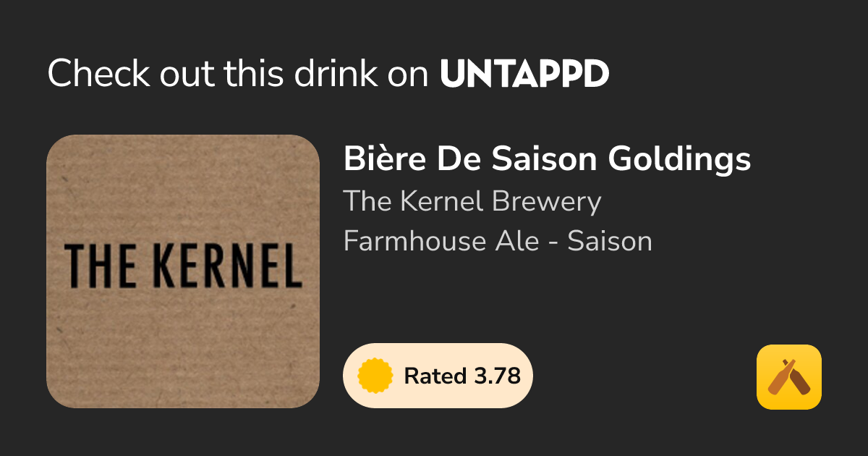Click the yellow bottle cap rating icon
Viewport: 868px width, 456px height.
375,376
